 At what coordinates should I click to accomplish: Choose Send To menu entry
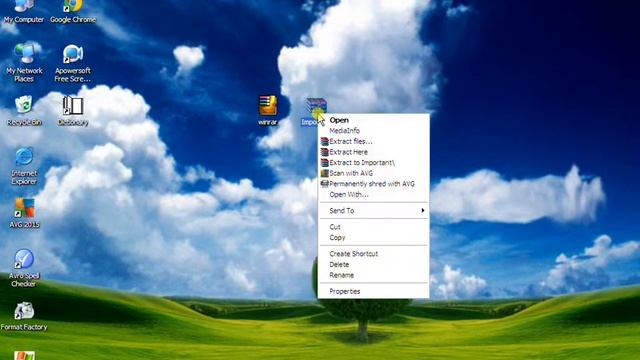[x=373, y=211]
